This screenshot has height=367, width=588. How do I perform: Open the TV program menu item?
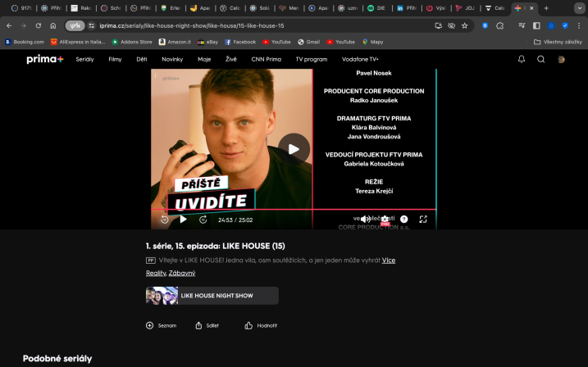pos(312,59)
